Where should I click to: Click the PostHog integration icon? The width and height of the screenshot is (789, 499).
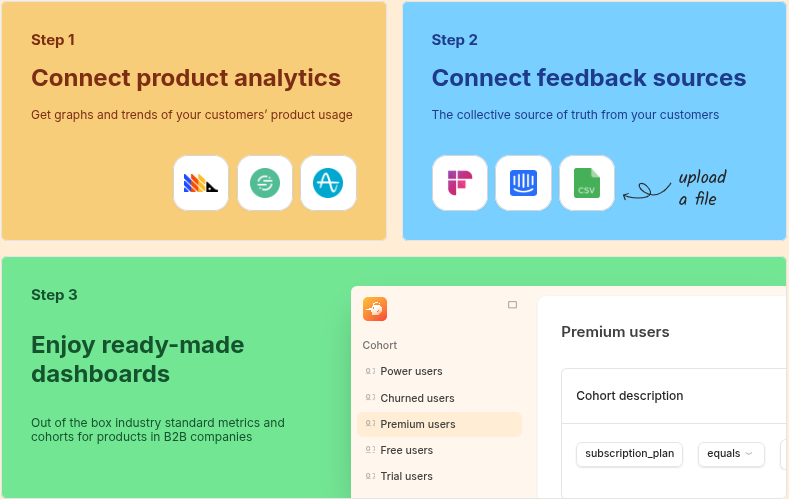201,183
